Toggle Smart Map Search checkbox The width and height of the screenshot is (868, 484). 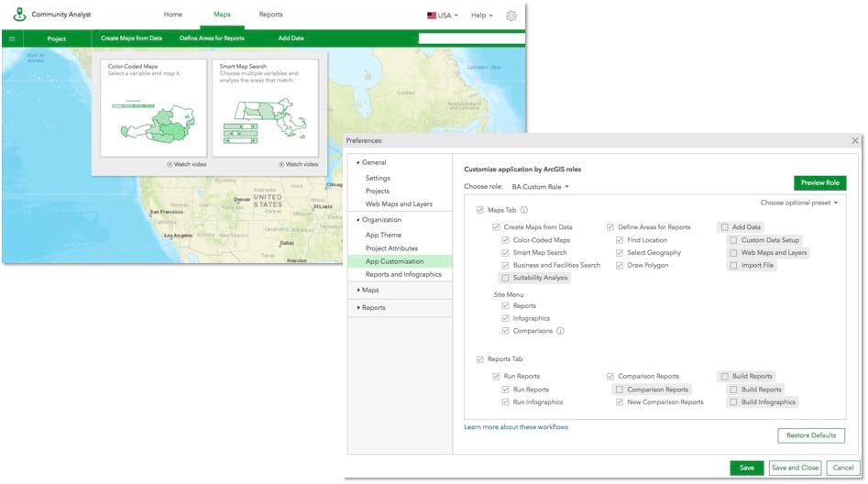[505, 252]
